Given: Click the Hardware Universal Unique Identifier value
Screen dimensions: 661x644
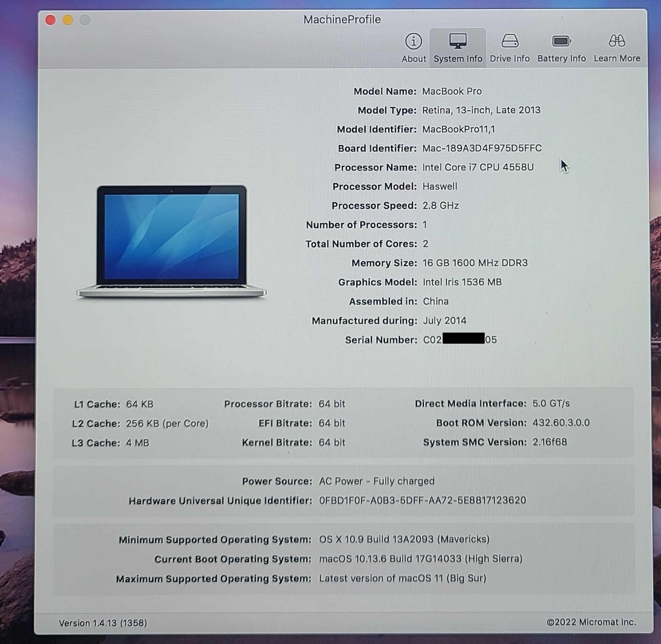Looking at the screenshot, I should (x=422, y=500).
